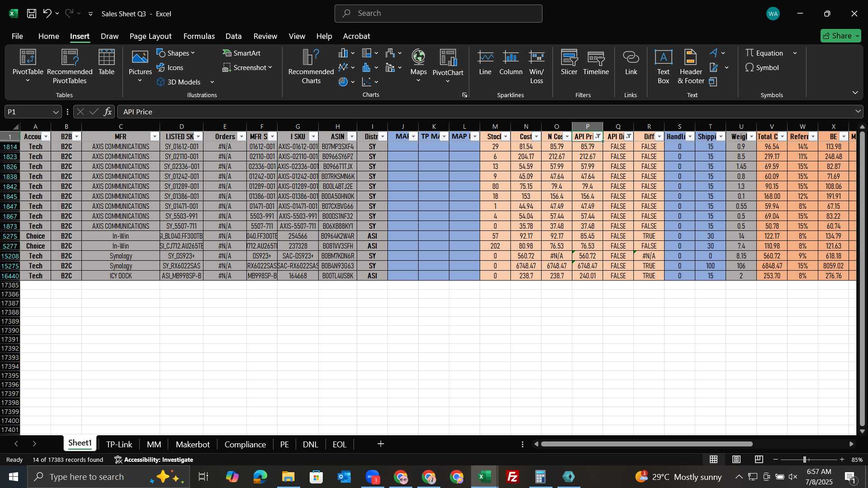Open the Name Box dropdown
The image size is (868, 488).
coord(56,112)
